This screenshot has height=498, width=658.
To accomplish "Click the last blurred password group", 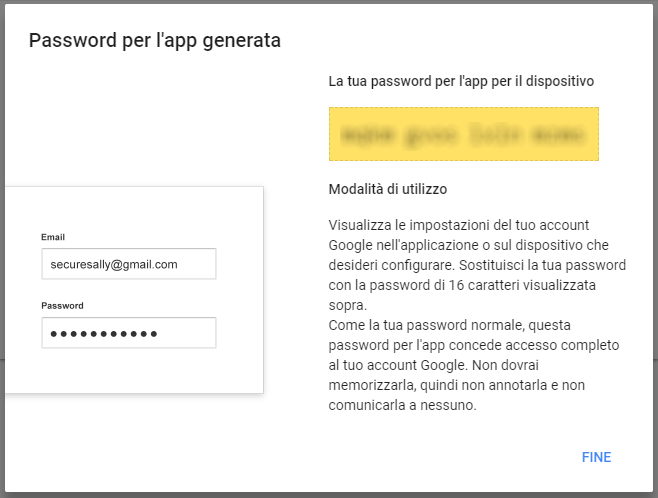I will (x=558, y=135).
